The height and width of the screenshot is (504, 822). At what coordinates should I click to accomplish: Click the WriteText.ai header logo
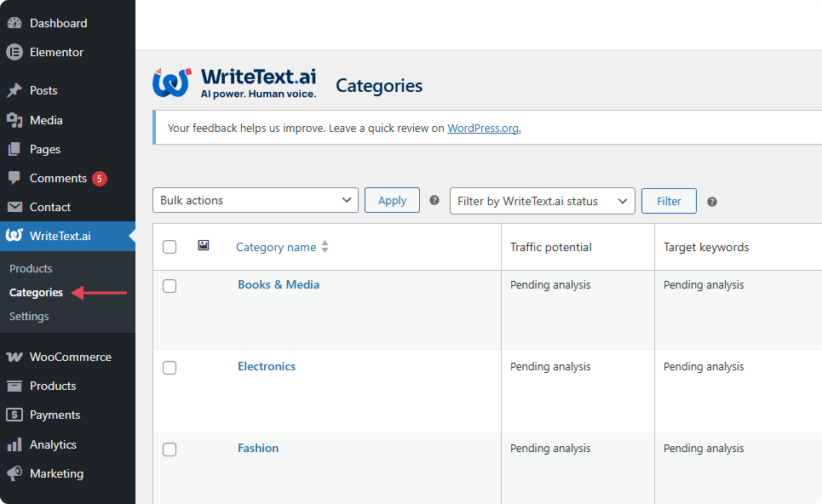pyautogui.click(x=235, y=83)
